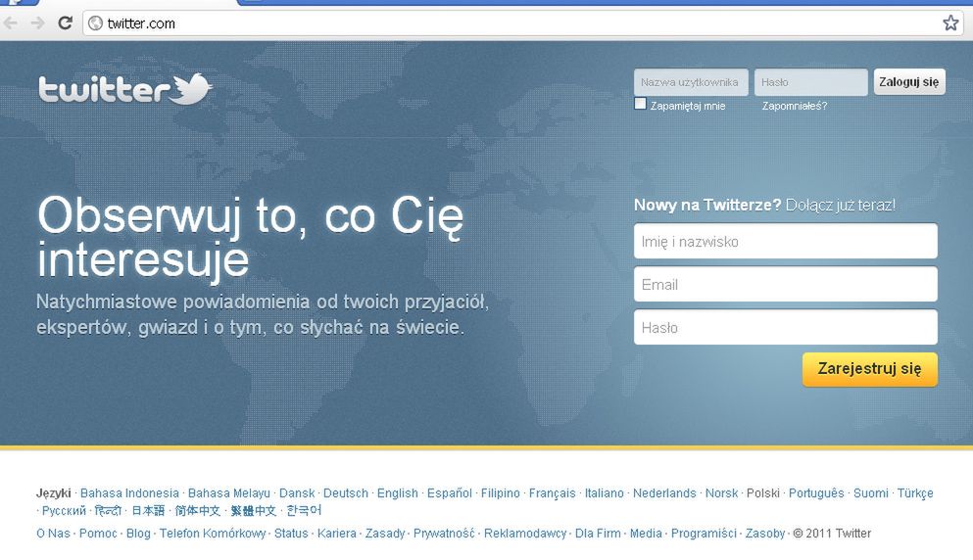This screenshot has height=560, width=973.
Task: Switch language to Deutsch
Action: click(x=346, y=493)
